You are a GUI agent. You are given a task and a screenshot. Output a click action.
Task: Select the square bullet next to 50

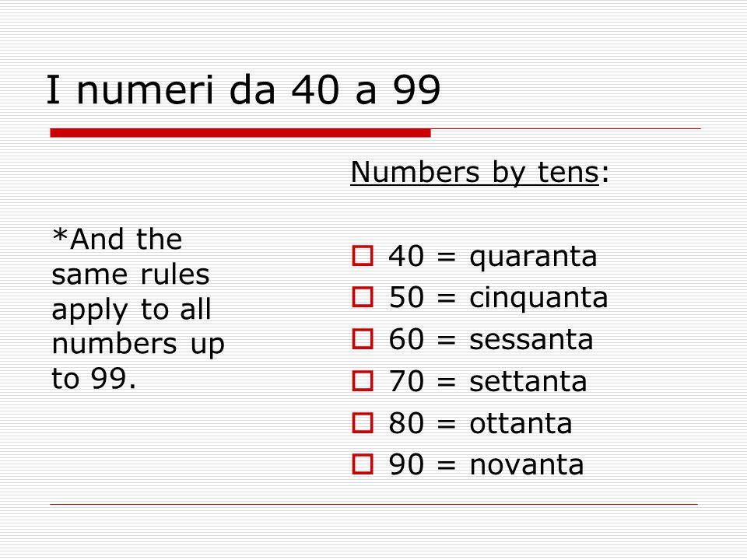coord(363,297)
